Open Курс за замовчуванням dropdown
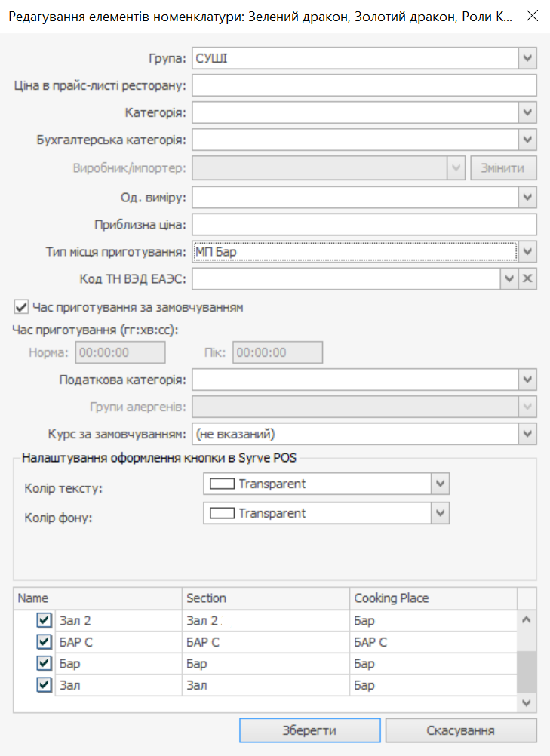The height and width of the screenshot is (756, 550). tap(527, 434)
